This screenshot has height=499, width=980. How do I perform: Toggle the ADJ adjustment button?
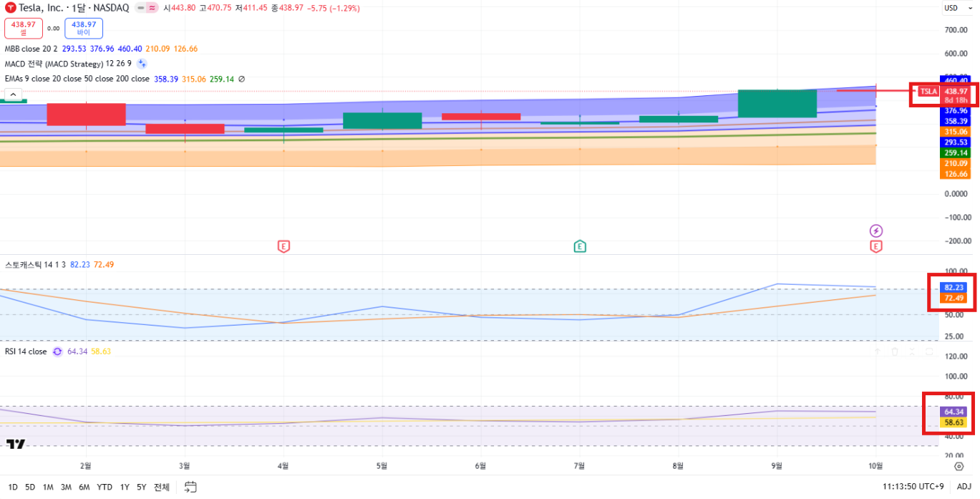tap(964, 488)
